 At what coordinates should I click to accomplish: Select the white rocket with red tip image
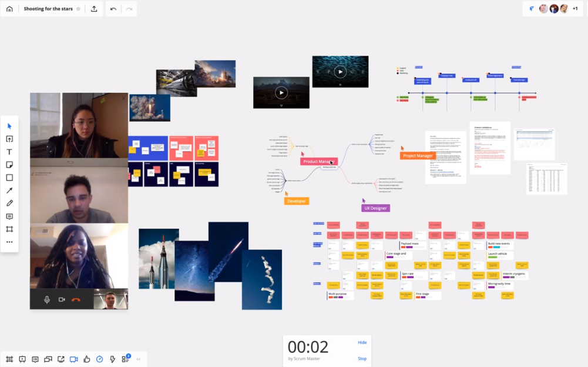[159, 259]
